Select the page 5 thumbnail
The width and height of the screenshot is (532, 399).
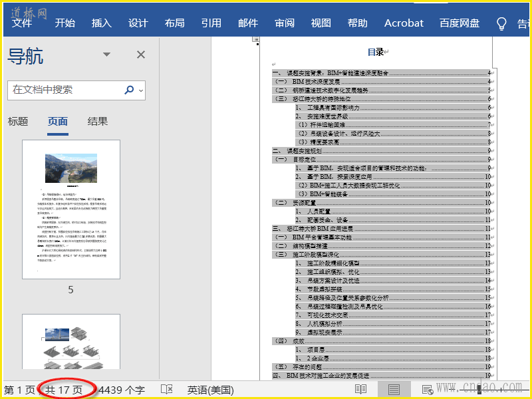point(71,209)
